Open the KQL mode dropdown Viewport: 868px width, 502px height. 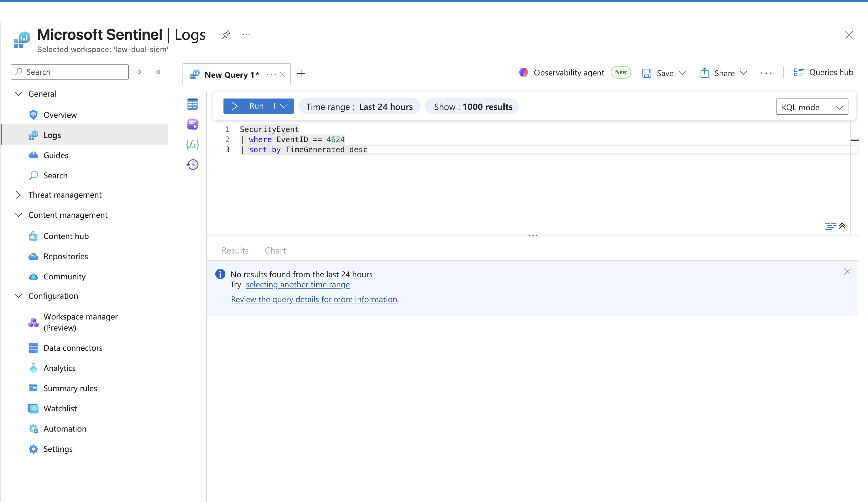(812, 107)
